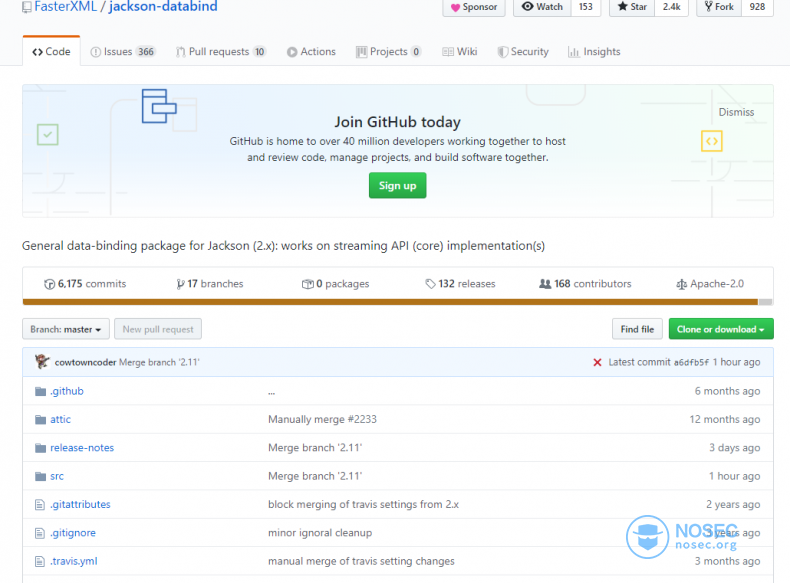Click the file icon beside .gitignore

coord(40,533)
